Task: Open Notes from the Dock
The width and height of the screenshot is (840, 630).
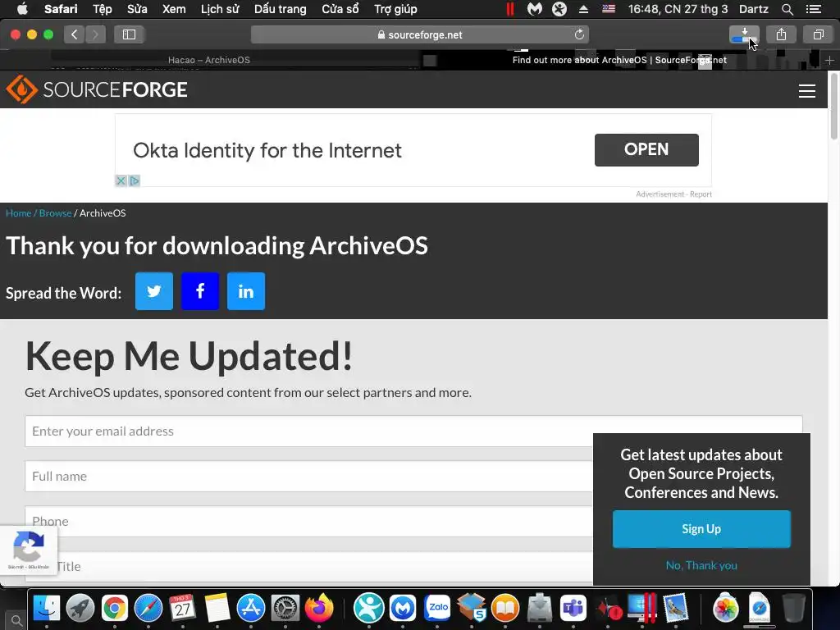Action: pos(217,608)
